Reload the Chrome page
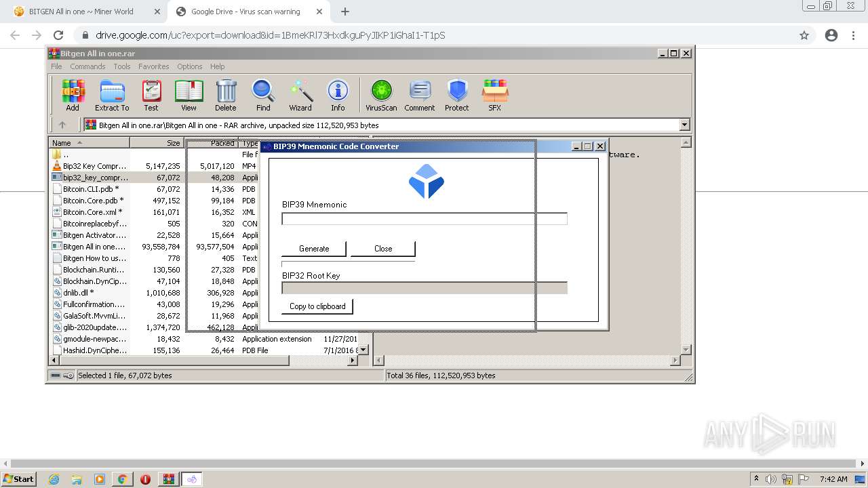The height and width of the screenshot is (488, 868). click(x=58, y=35)
